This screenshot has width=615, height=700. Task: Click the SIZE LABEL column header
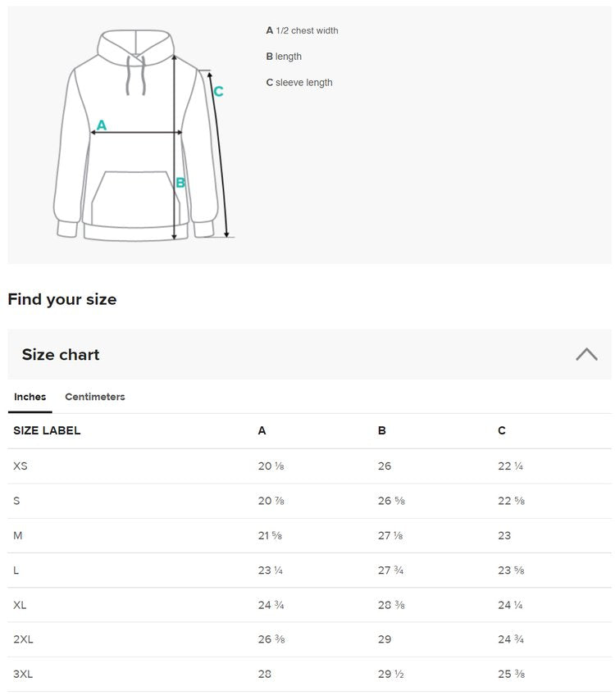(x=47, y=430)
